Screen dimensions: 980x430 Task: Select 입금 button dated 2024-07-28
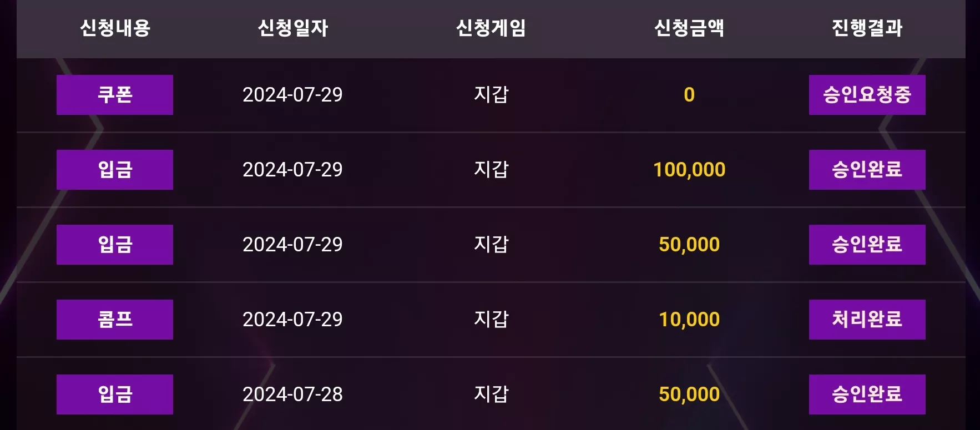[115, 394]
